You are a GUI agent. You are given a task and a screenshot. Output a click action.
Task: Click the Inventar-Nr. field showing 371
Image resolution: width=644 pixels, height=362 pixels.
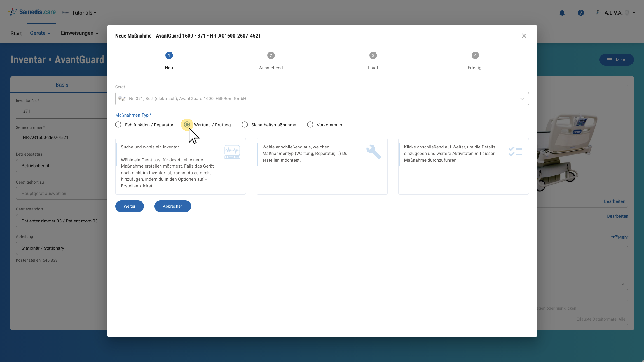(x=62, y=111)
